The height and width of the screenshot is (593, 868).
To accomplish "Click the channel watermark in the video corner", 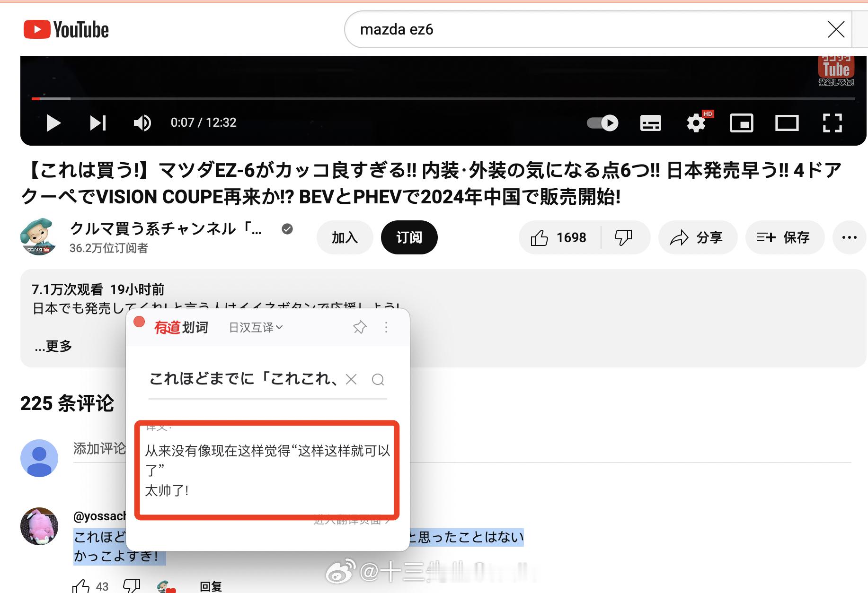I will [x=836, y=71].
